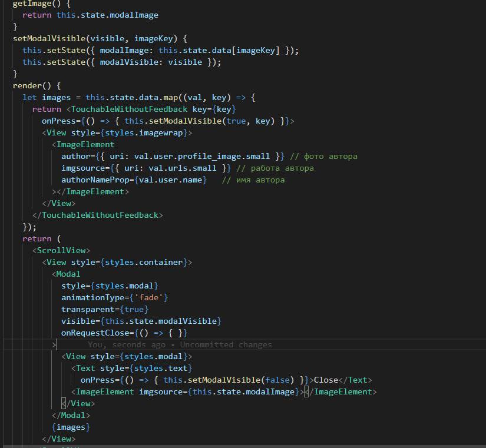Click the onRequestClose attribute name
The height and width of the screenshot is (448, 486).
click(95, 333)
